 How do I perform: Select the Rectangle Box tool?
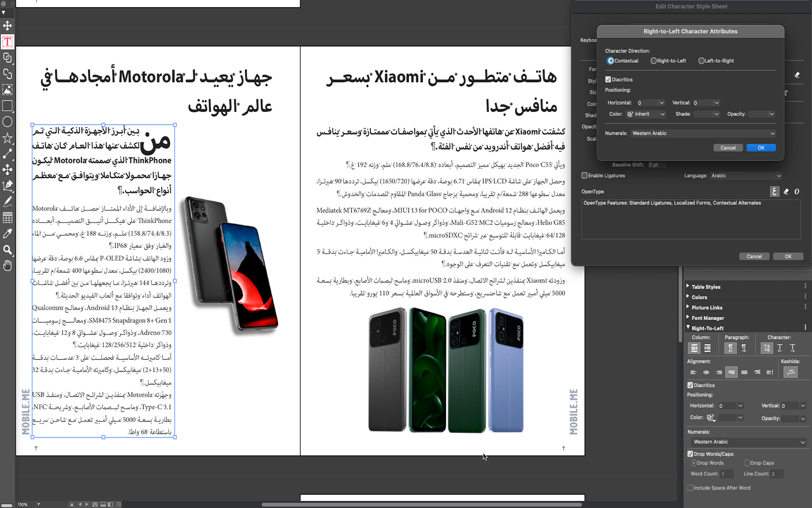pos(7,106)
